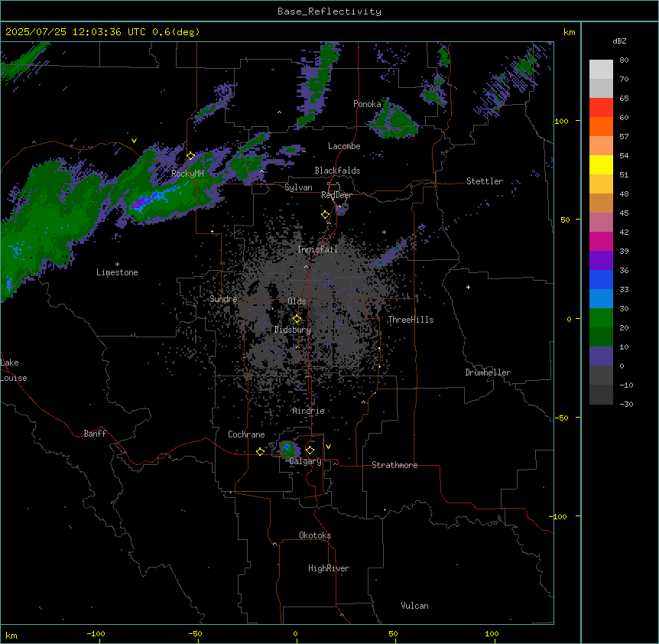Click the lightest gray swatch at 80 dBZ
The width and height of the screenshot is (659, 644).
coord(601,70)
